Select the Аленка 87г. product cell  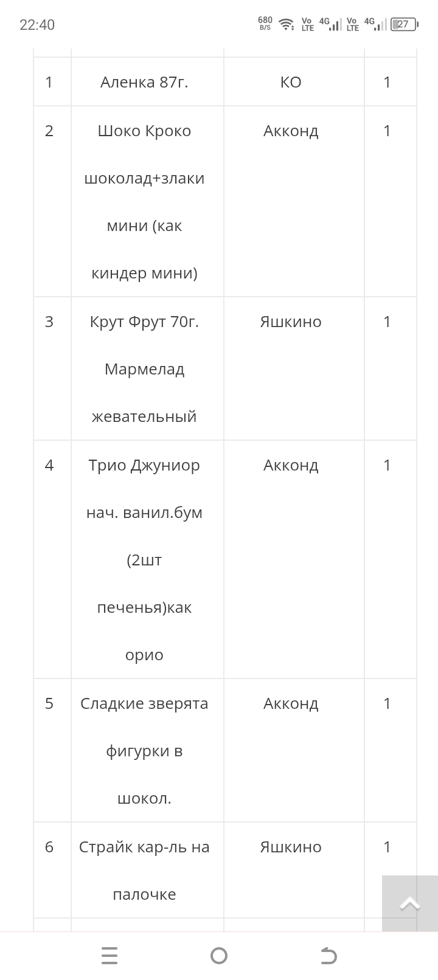[x=144, y=82]
